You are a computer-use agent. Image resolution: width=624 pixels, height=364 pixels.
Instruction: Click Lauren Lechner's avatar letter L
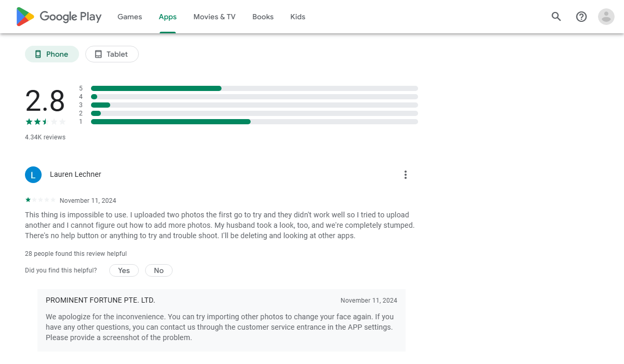click(33, 175)
